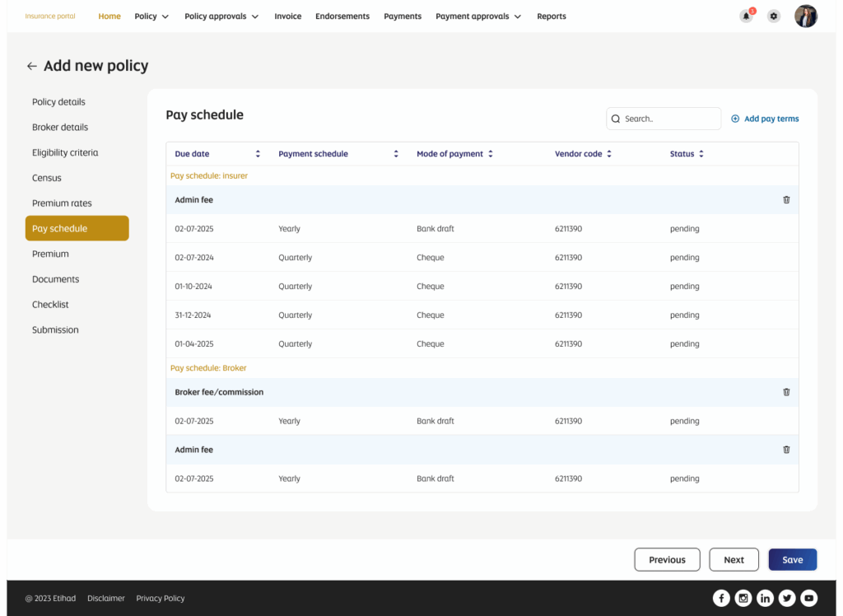Screen dimensions: 843x616
Task: Open the YouTube icon in footer
Action: [x=809, y=599]
